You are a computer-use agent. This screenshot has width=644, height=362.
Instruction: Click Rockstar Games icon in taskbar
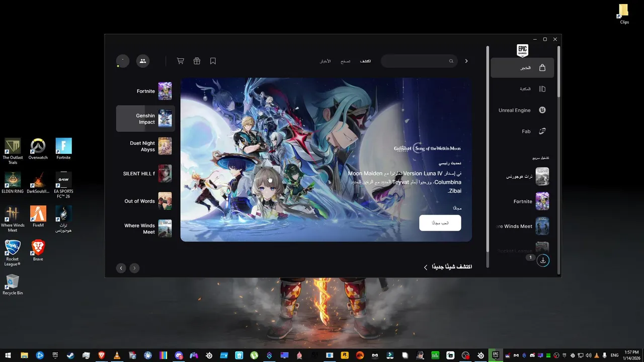tap(345, 355)
